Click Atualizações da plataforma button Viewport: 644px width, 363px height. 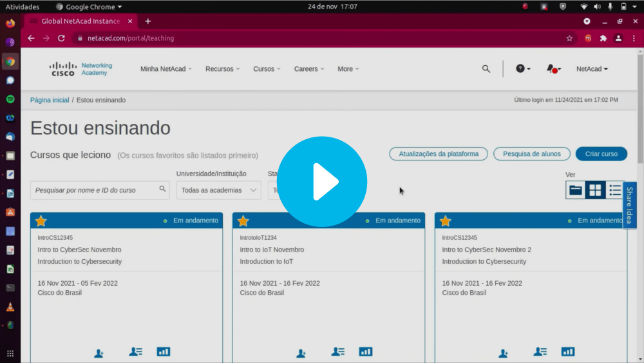click(438, 153)
